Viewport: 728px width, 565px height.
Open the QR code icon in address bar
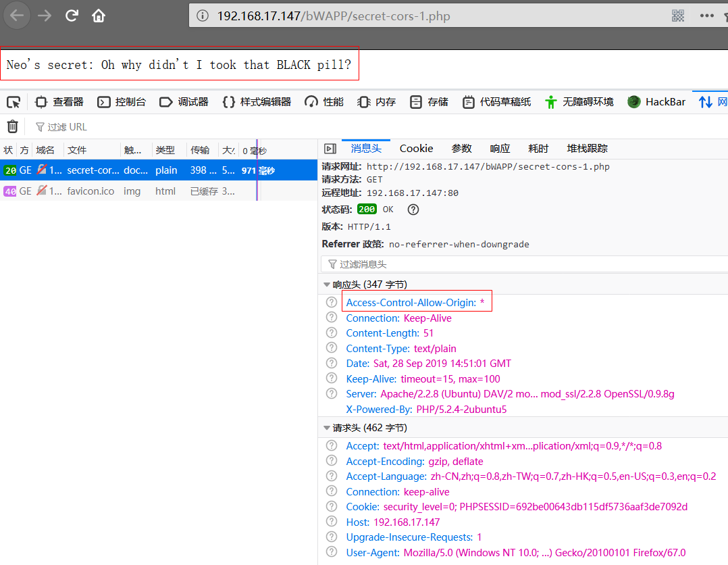click(678, 16)
